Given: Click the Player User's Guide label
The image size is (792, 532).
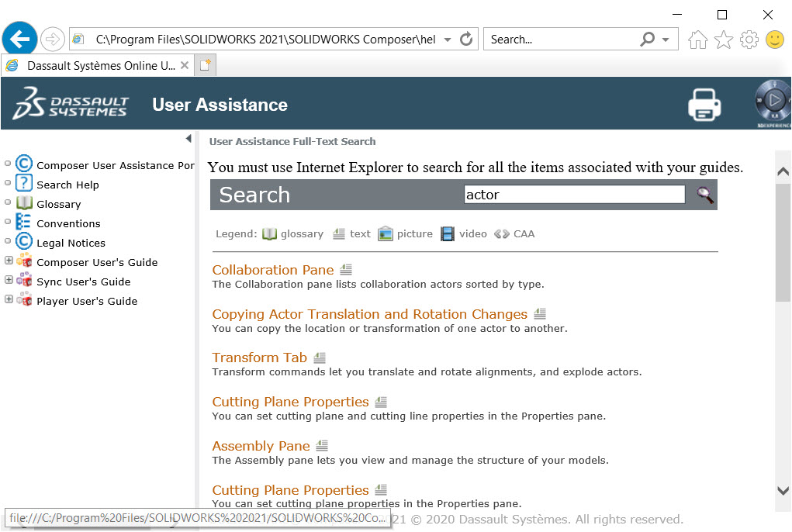Looking at the screenshot, I should [x=87, y=301].
